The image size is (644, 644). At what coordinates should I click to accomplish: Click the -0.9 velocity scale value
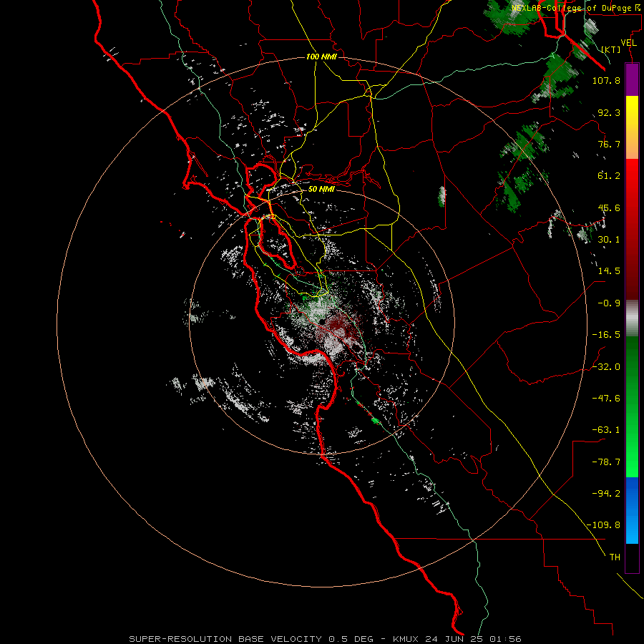tap(609, 303)
